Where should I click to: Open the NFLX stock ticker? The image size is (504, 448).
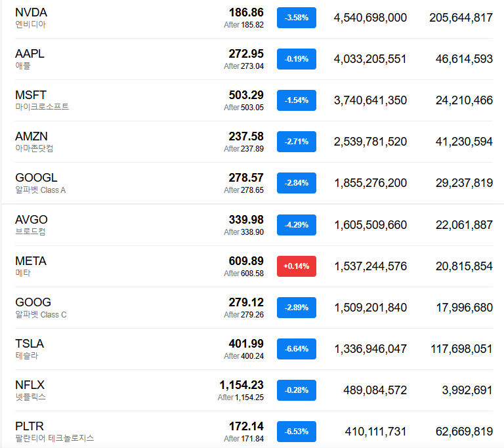(30, 385)
